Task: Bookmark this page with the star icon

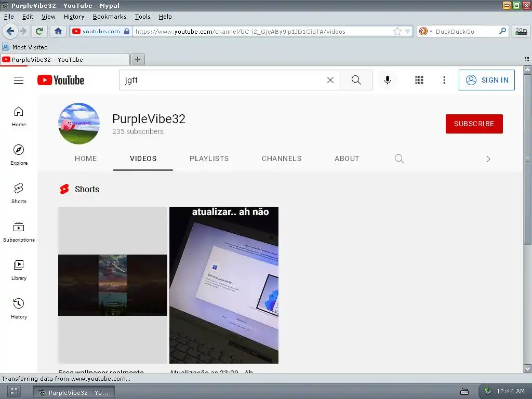Action: tap(397, 32)
